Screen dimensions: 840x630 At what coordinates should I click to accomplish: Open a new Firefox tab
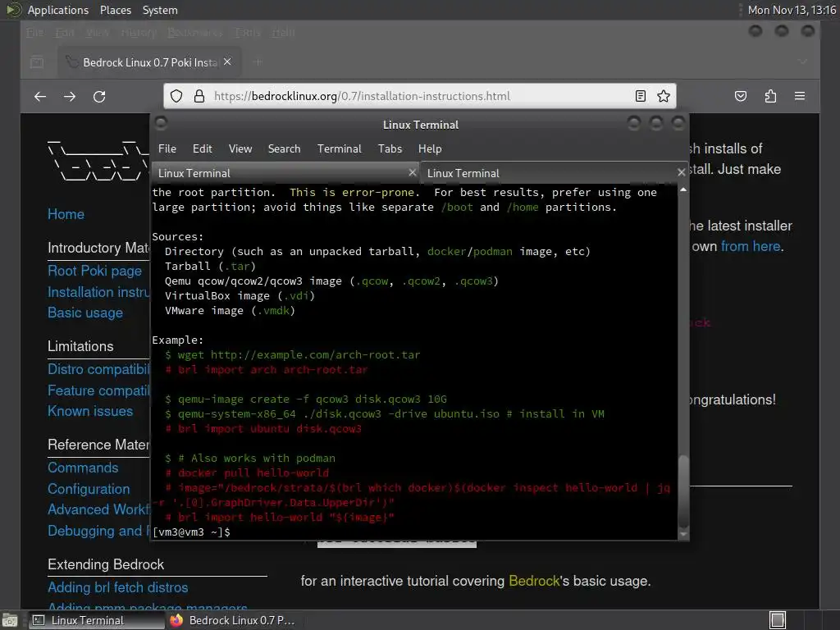(x=258, y=62)
